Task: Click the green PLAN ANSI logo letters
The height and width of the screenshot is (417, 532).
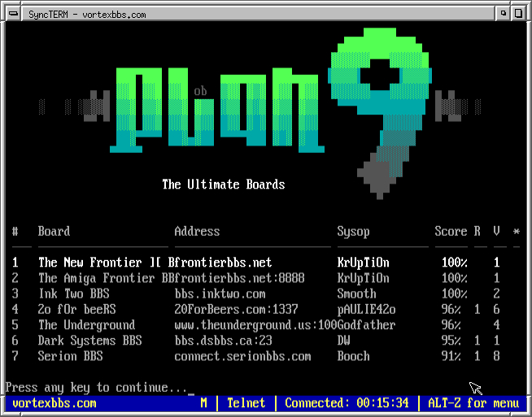Action: pyautogui.click(x=217, y=111)
